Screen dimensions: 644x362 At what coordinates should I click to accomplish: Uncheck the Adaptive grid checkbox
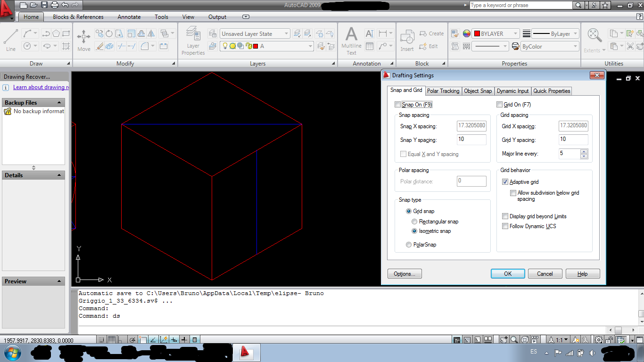[x=505, y=182]
